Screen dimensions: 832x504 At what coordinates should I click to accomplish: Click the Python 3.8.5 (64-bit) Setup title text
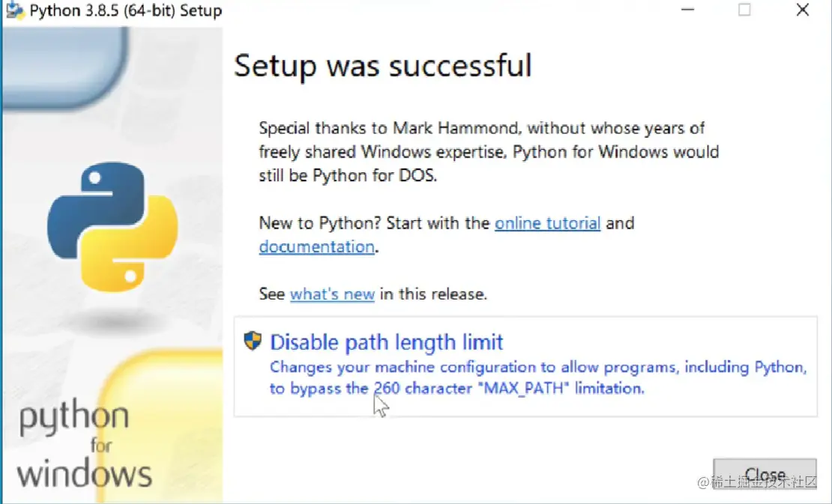pyautogui.click(x=126, y=11)
